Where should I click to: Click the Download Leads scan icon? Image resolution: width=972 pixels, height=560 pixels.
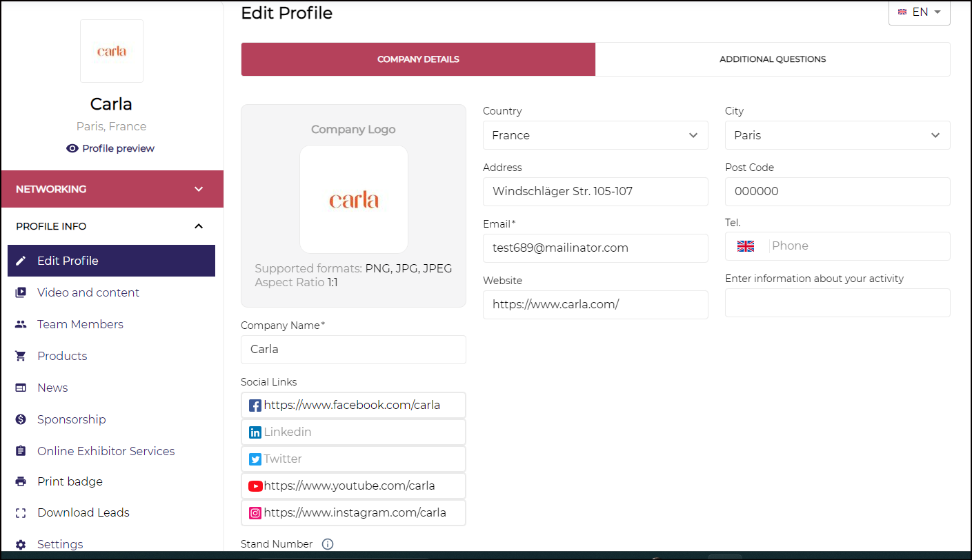[x=21, y=512]
